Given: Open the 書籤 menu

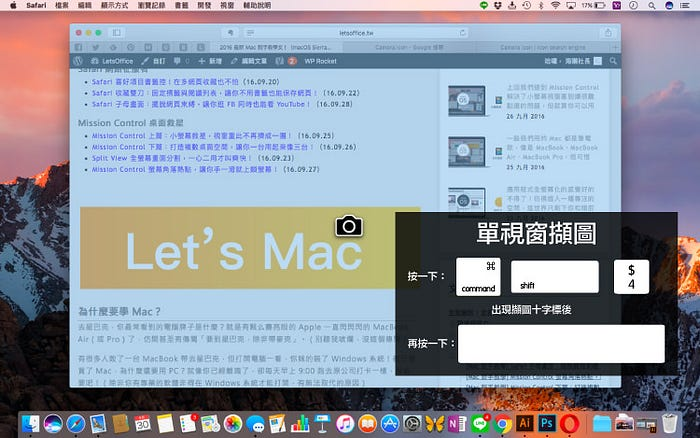Looking at the screenshot, I should (x=181, y=5).
